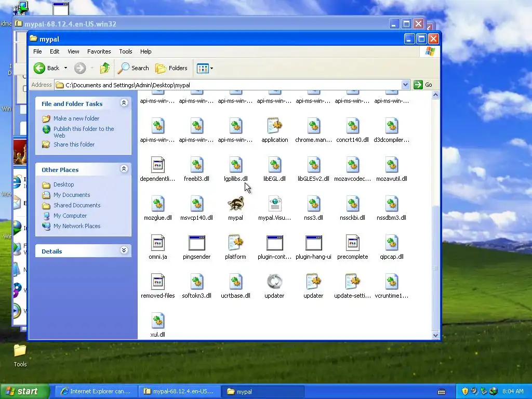Screen dimensions: 532x399
Task: Select the precomplete file
Action: 353,243
